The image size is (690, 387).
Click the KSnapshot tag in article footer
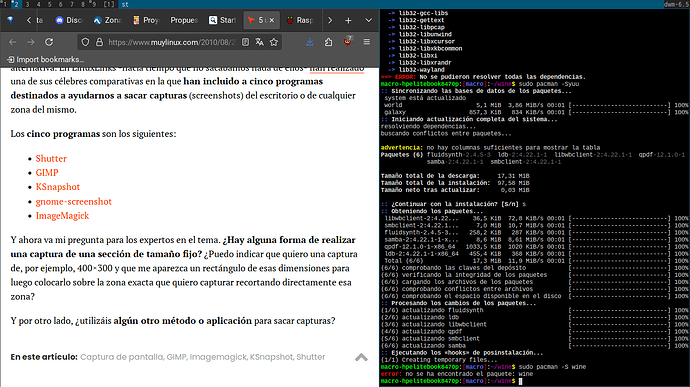271,357
